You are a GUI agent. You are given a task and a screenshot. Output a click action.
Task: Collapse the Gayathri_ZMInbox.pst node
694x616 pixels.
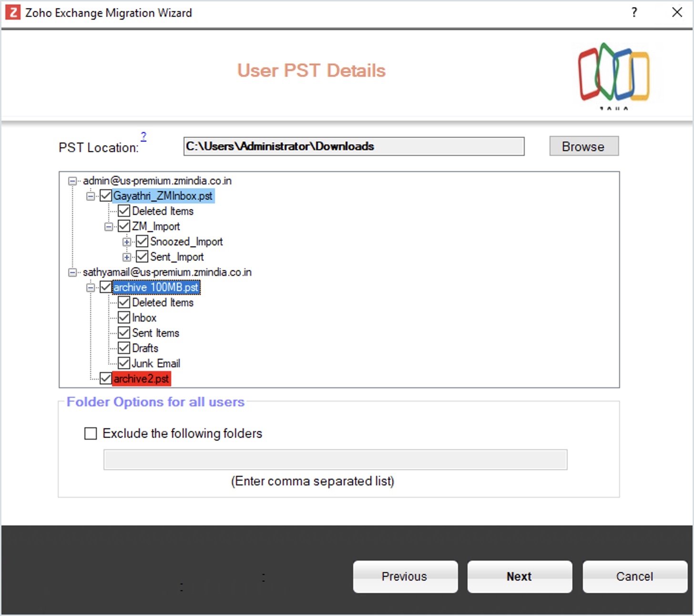click(90, 196)
